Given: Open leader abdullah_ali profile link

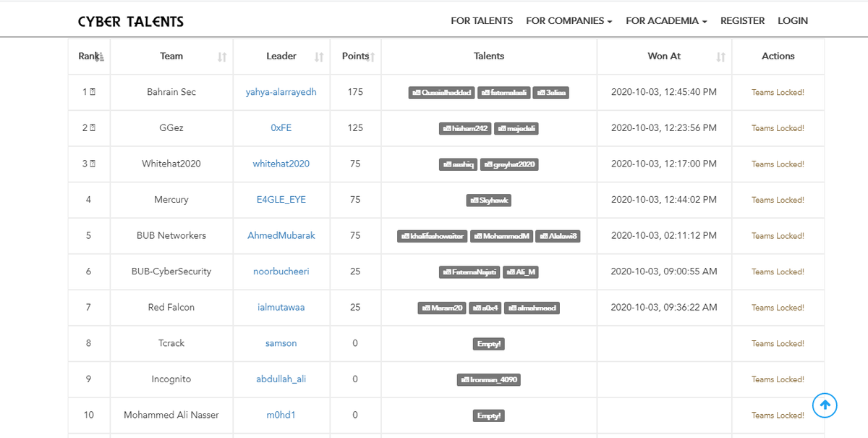Looking at the screenshot, I should (x=281, y=379).
